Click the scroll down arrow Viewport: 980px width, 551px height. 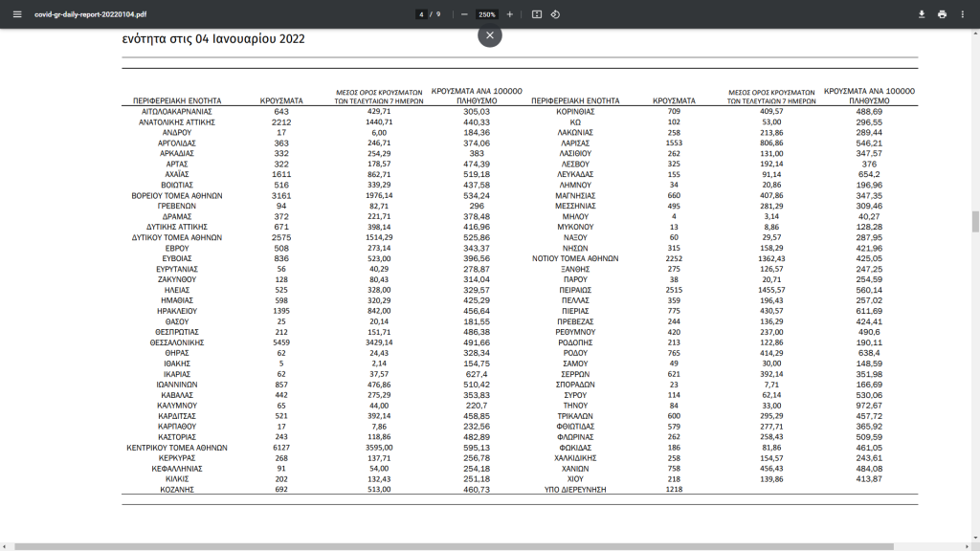[975, 538]
